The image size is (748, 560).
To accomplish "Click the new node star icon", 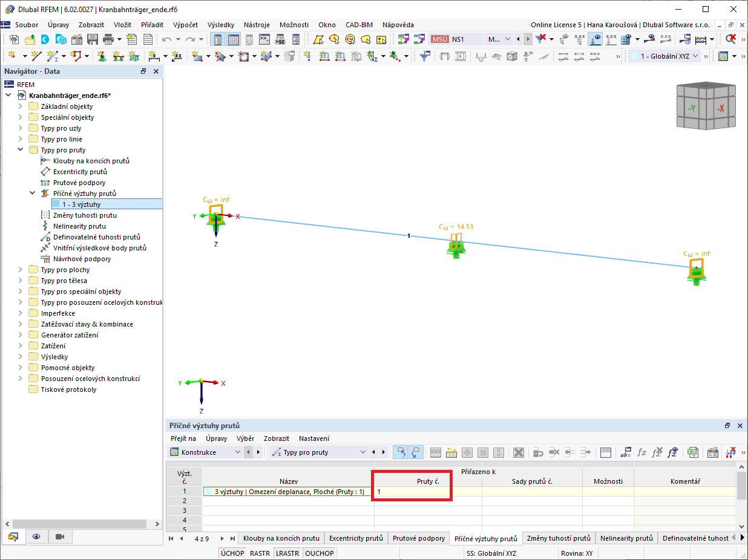I will tap(12, 56).
